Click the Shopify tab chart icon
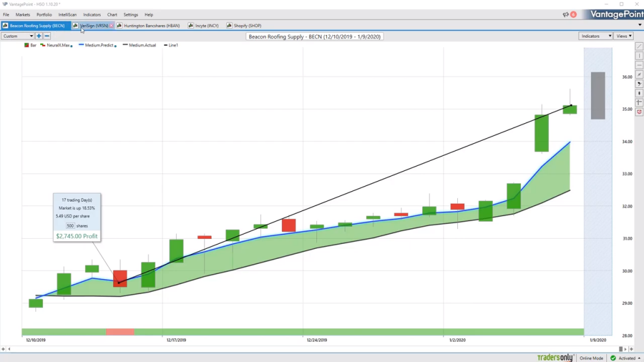This screenshot has height=362, width=644. [229, 25]
